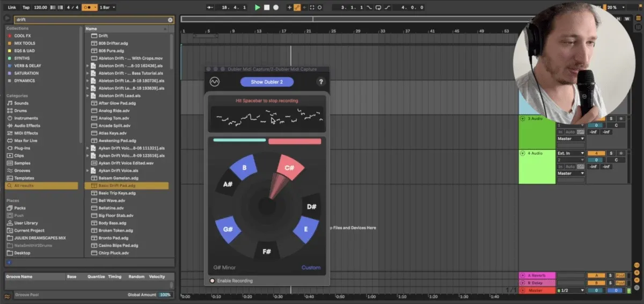Viewport: 644px width, 304px height.
Task: Clear the drift search field
Action: click(170, 20)
